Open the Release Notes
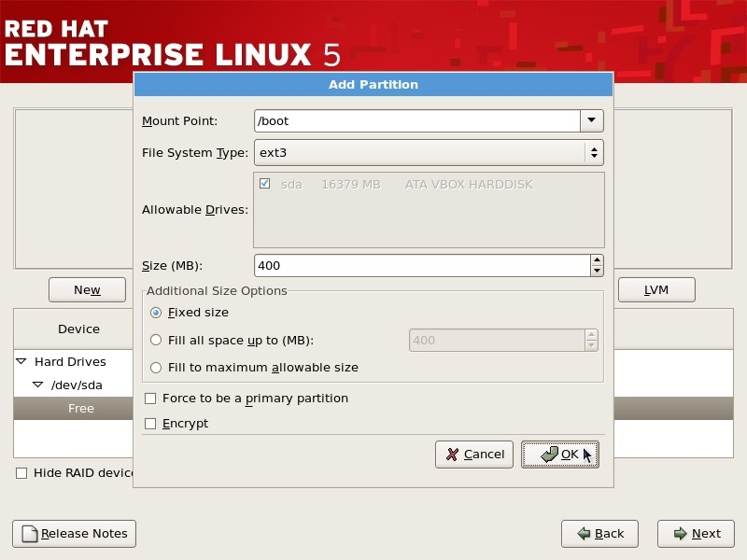Screen dimensions: 747x560 pos(75,533)
